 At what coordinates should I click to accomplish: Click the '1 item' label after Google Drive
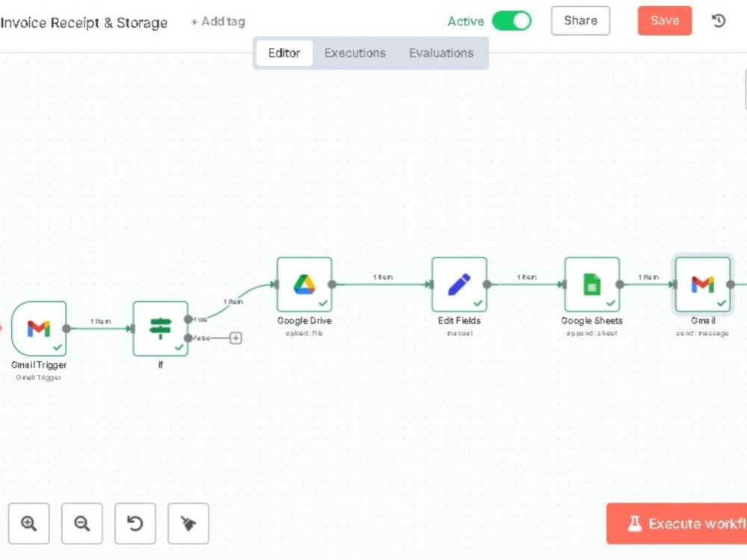coord(382,277)
